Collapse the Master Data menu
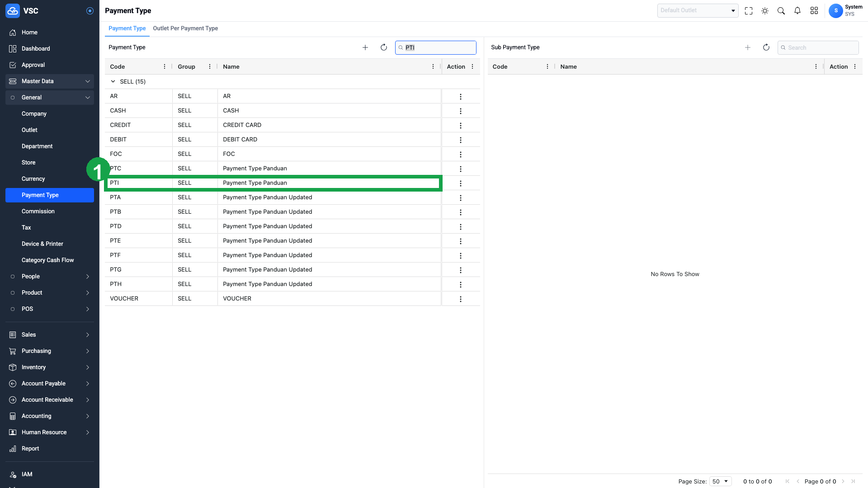Screen dimensions: 868x488 coord(50,81)
